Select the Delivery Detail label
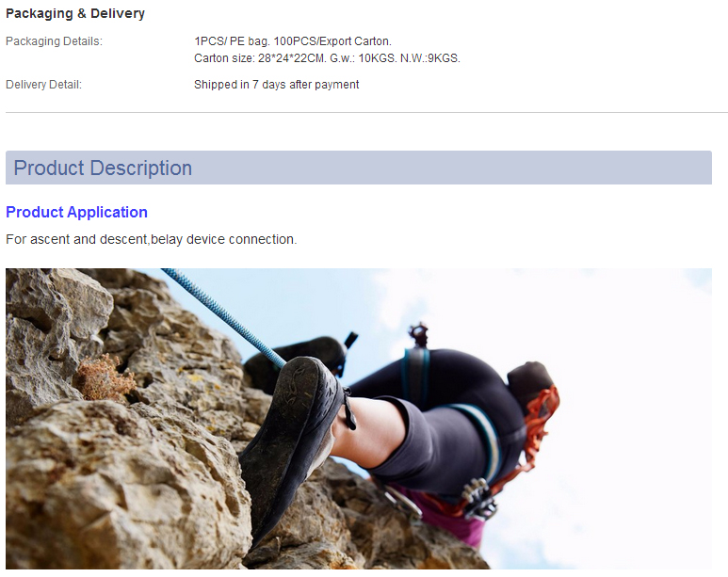 tap(43, 85)
